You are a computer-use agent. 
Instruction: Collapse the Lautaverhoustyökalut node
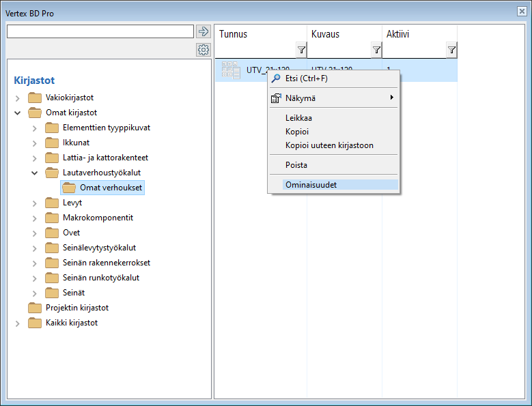(35, 173)
